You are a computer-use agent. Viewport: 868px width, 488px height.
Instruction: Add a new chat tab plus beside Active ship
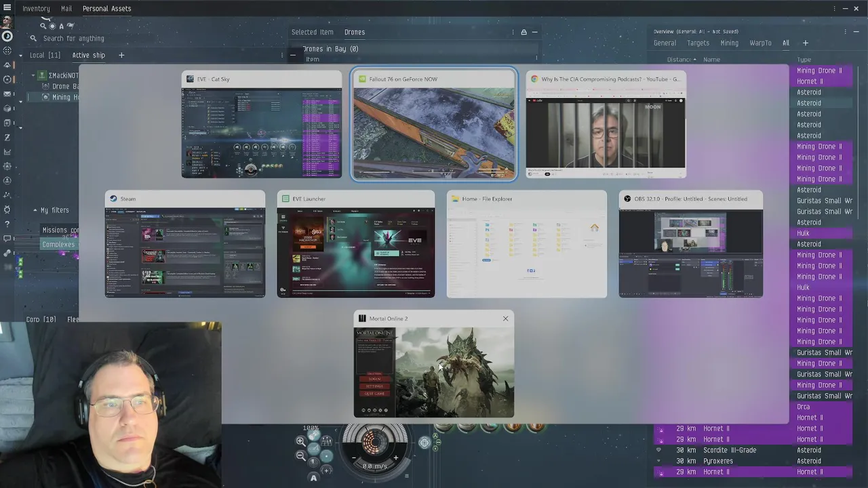click(x=121, y=55)
